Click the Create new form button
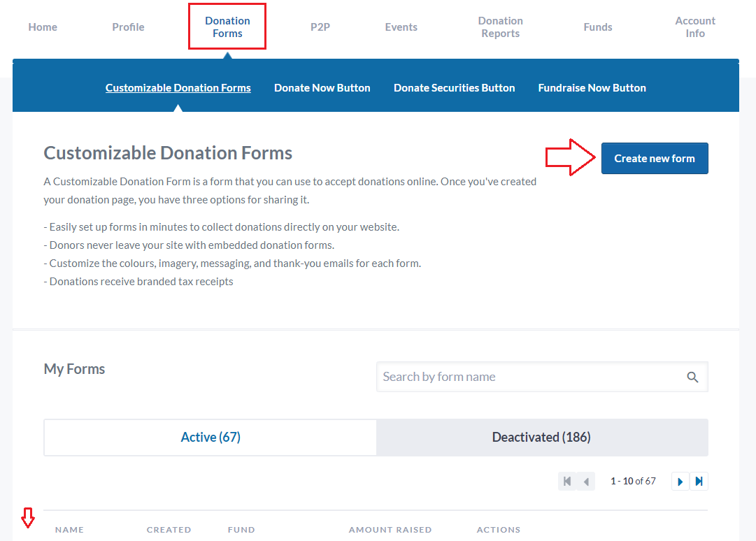Image resolution: width=756 pixels, height=541 pixels. tap(655, 159)
